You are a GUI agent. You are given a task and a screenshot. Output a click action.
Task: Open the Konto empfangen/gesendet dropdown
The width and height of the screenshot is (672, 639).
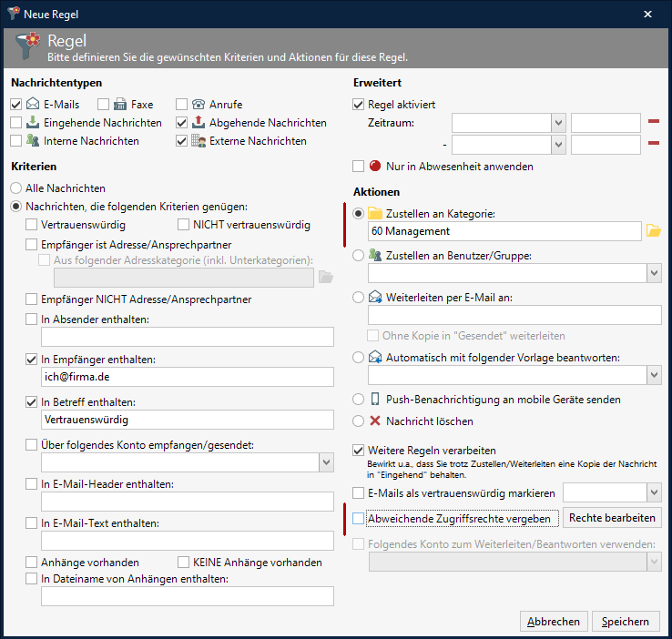pos(326,462)
